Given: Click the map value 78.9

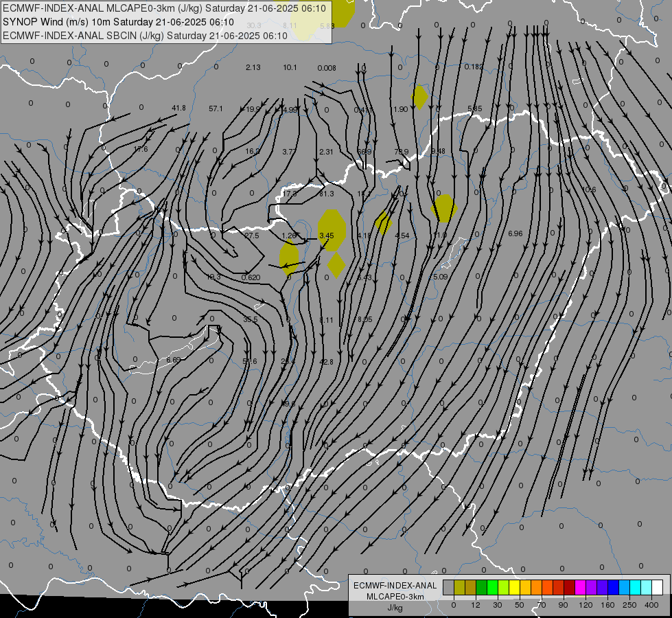Looking at the screenshot, I should point(401,151).
